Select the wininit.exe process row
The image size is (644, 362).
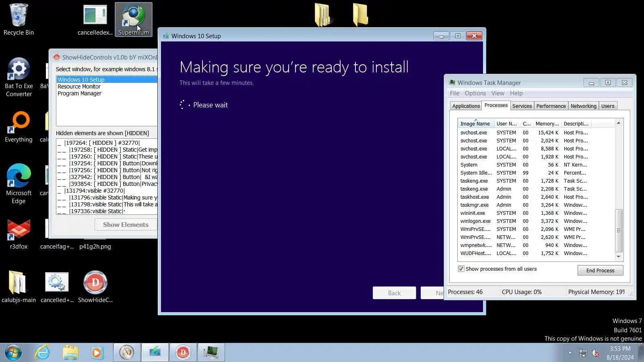[x=537, y=213]
